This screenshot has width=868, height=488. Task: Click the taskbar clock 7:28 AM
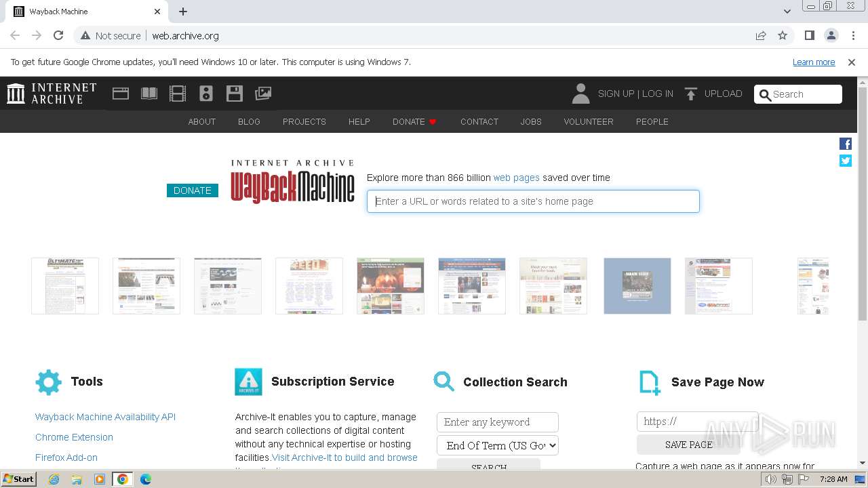833,479
